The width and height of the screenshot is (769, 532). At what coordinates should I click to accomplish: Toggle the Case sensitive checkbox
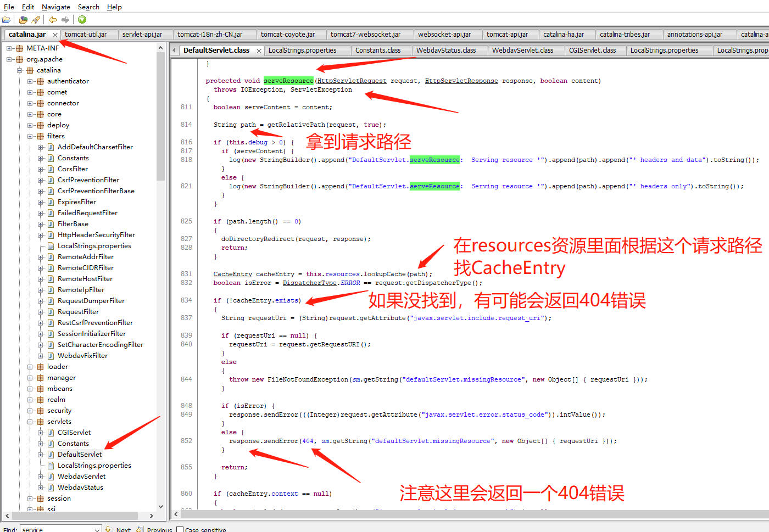180,530
